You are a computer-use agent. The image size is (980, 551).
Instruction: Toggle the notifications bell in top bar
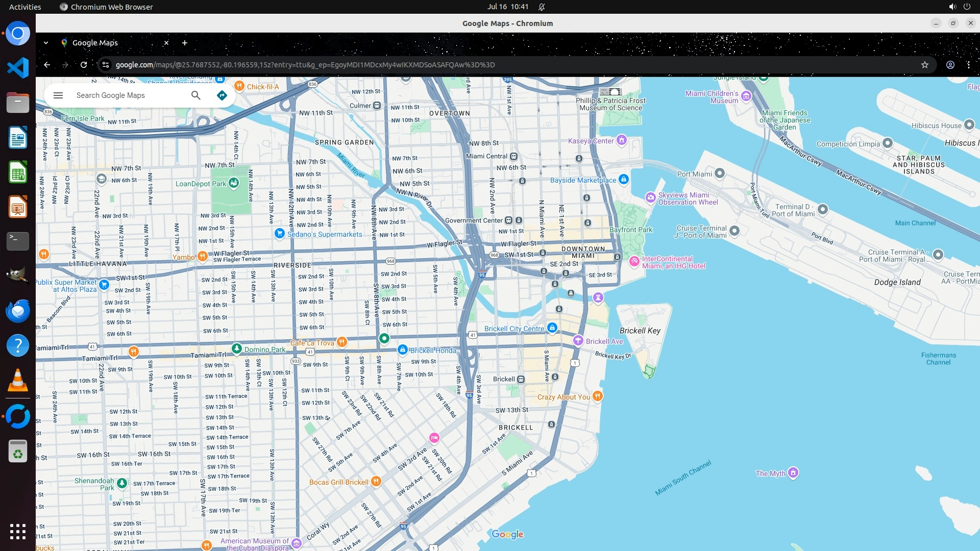click(x=542, y=7)
